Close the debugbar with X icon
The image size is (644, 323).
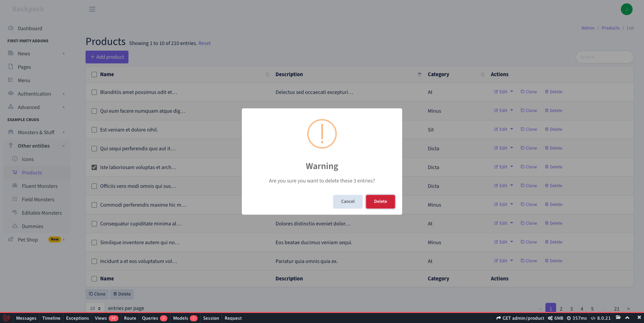639,317
